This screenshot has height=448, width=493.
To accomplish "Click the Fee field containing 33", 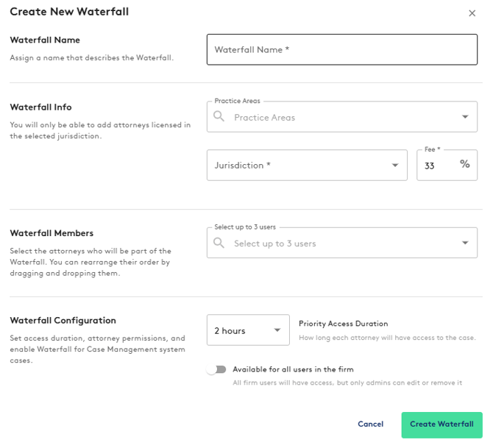I will [x=434, y=166].
